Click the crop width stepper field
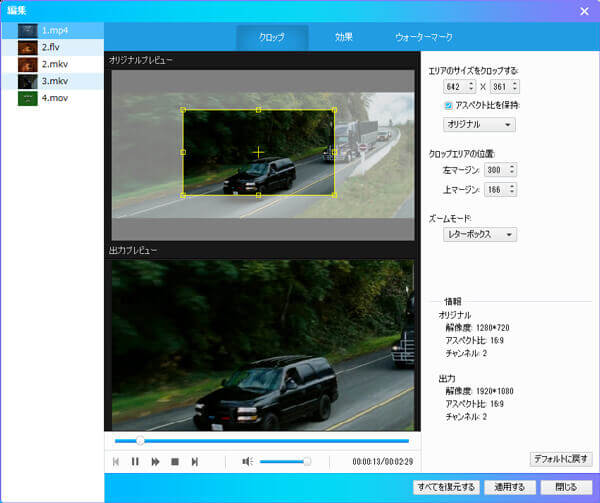 pyautogui.click(x=457, y=87)
